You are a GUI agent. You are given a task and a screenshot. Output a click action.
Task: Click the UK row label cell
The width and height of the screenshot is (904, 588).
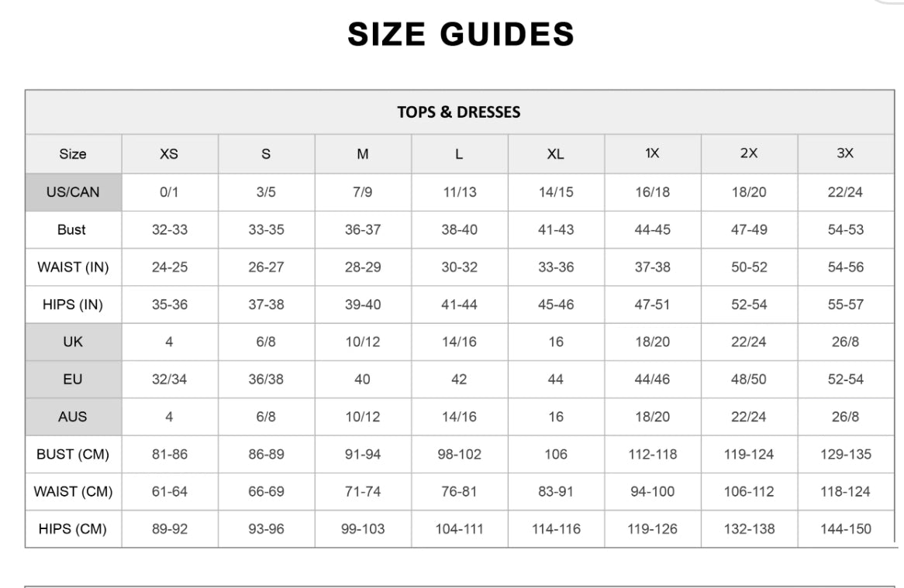coord(73,342)
